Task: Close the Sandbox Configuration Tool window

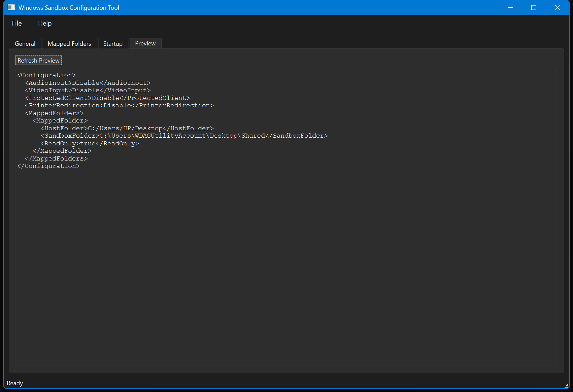Action: click(558, 7)
